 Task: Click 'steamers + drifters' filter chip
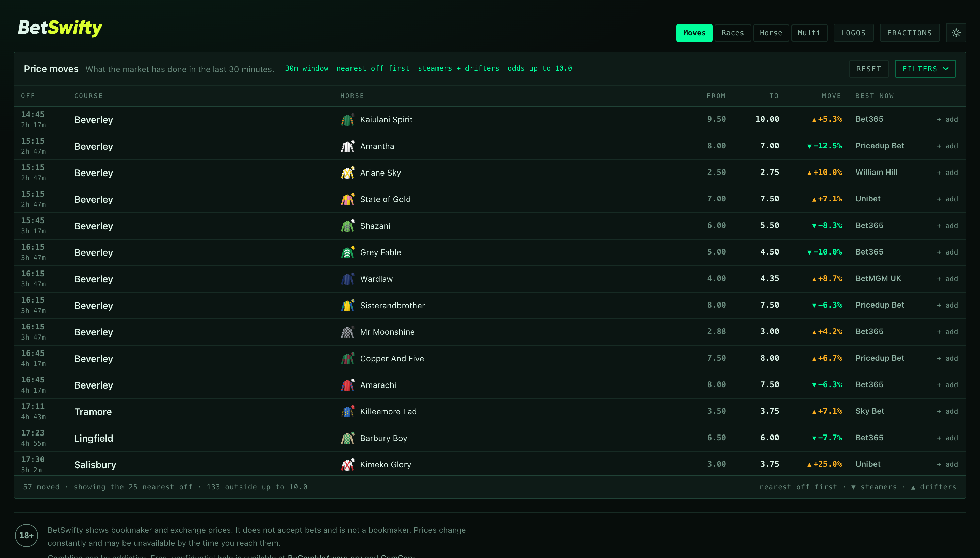pyautogui.click(x=458, y=68)
